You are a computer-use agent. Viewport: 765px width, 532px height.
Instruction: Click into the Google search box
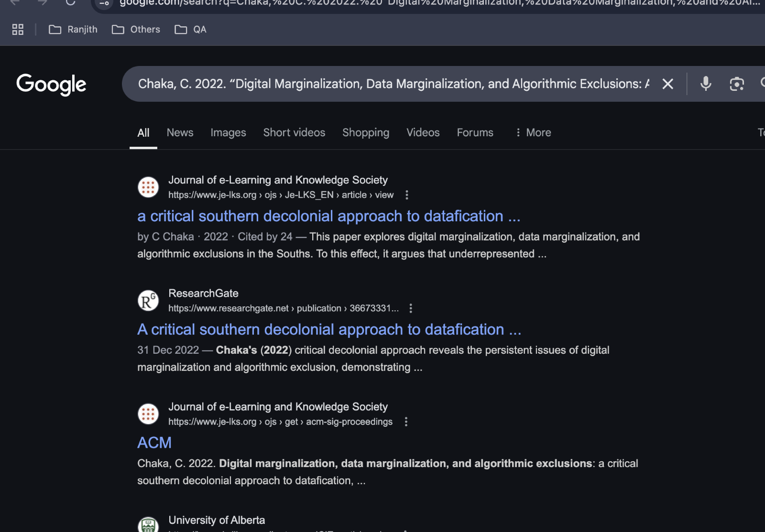click(393, 84)
